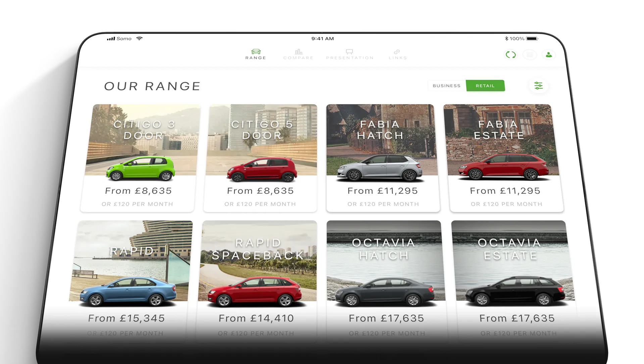Choose the Fabia Estate card

click(503, 158)
